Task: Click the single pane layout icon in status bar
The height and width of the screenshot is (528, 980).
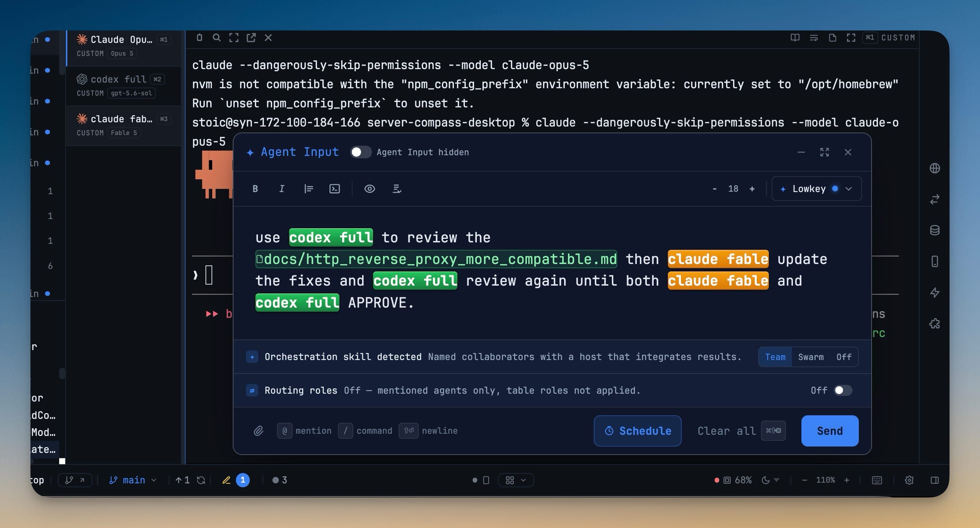Action: (486, 480)
